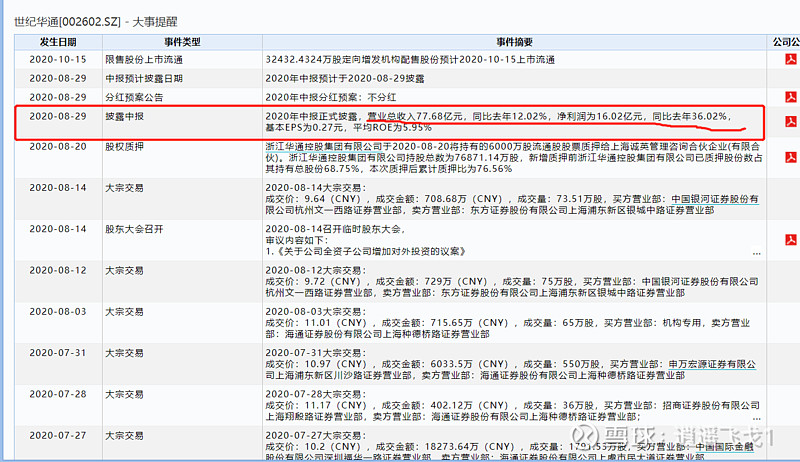The width and height of the screenshot is (800, 462).
Task: Select the 2020-08-03 date cell
Action: (58, 322)
